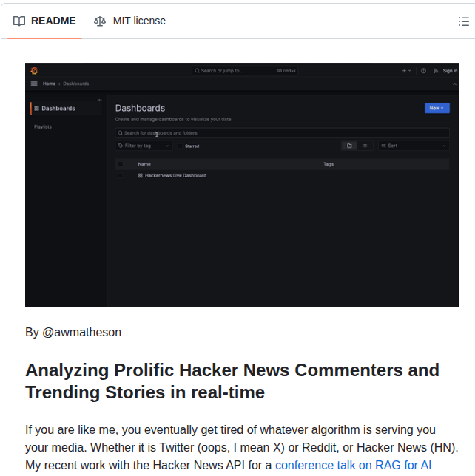Click the Sign in link
The image size is (475, 476).
(450, 71)
